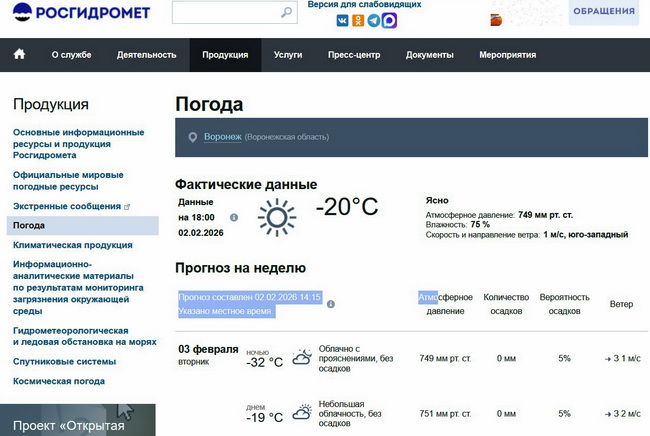Open the VK social network icon
This screenshot has width=650, height=436.
(342, 20)
